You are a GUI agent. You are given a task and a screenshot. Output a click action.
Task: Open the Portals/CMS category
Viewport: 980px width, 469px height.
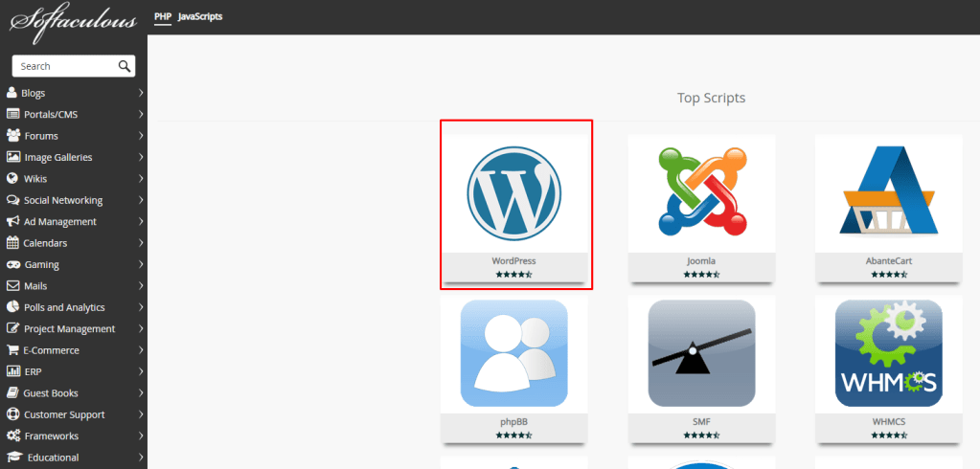click(x=51, y=115)
